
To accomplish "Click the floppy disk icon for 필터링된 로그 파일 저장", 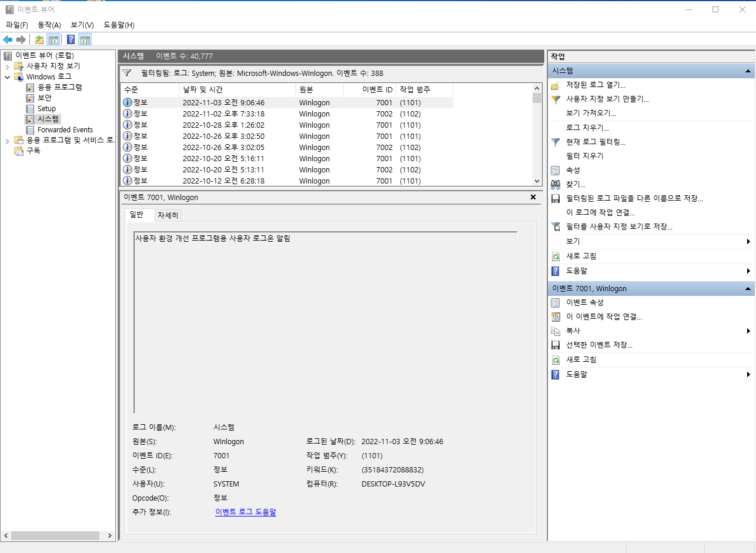I will (555, 198).
